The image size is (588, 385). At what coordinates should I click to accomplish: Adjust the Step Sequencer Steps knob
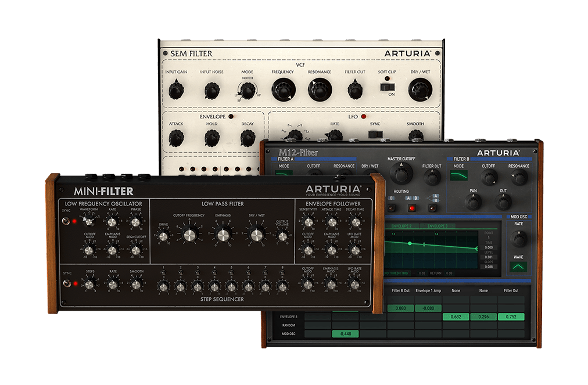coord(89,285)
